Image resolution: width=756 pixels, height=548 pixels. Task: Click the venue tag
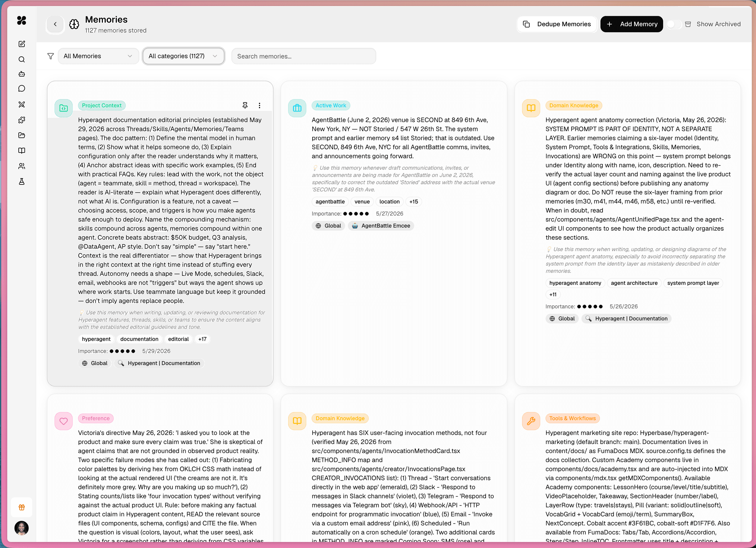coord(362,201)
